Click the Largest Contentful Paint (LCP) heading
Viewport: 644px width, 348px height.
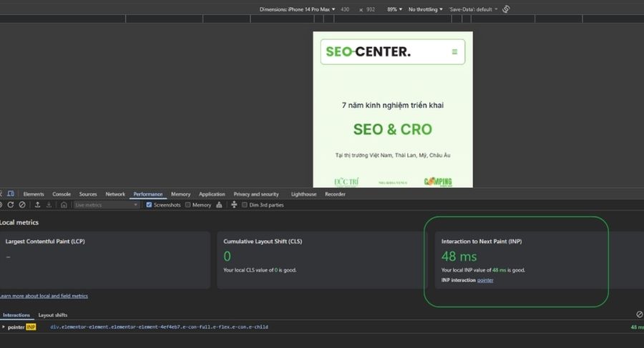pyautogui.click(x=45, y=242)
